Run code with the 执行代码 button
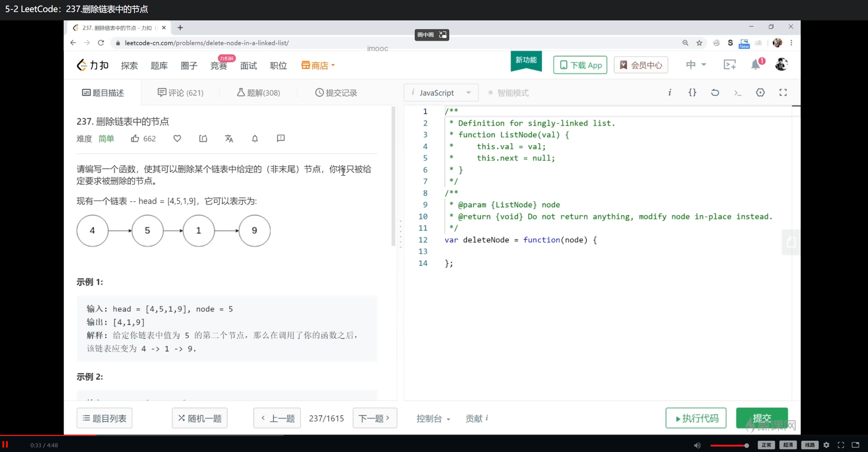 click(x=696, y=418)
